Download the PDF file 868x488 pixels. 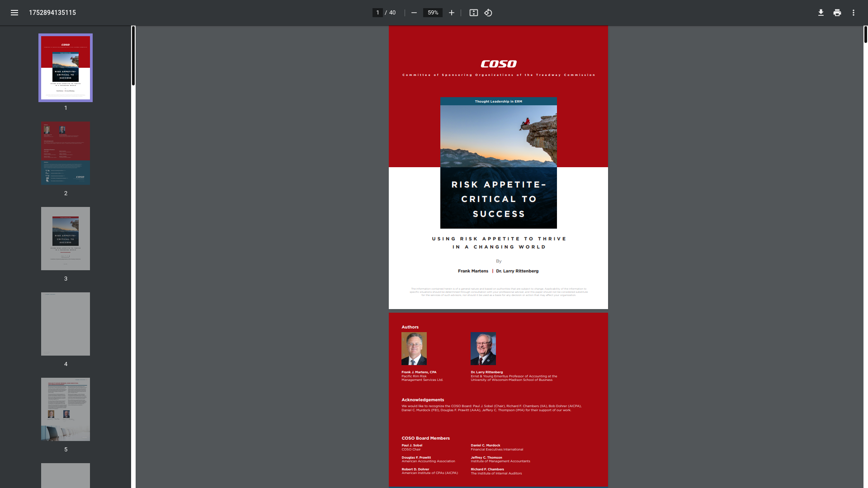821,13
